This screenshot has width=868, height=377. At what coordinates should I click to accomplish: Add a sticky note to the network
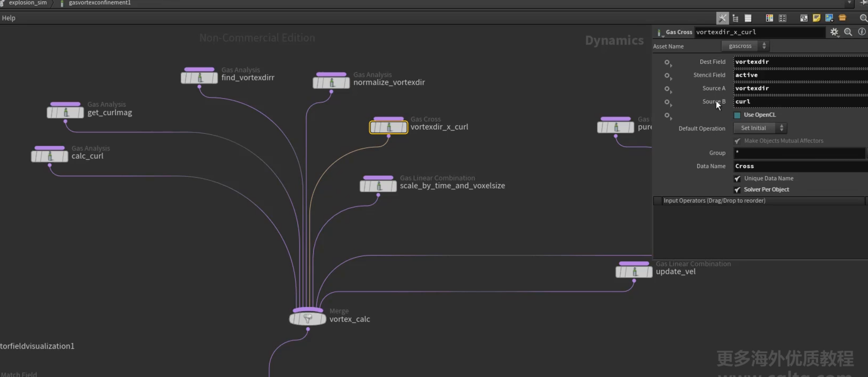click(x=817, y=18)
